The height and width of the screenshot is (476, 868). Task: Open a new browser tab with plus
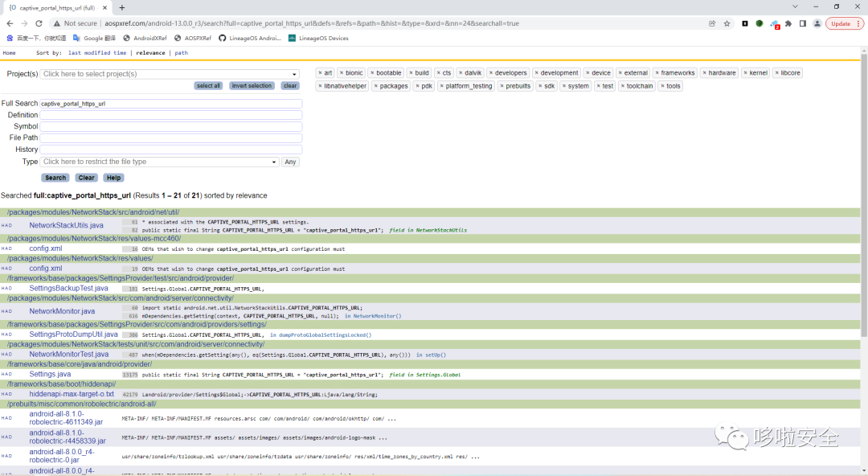tap(122, 8)
